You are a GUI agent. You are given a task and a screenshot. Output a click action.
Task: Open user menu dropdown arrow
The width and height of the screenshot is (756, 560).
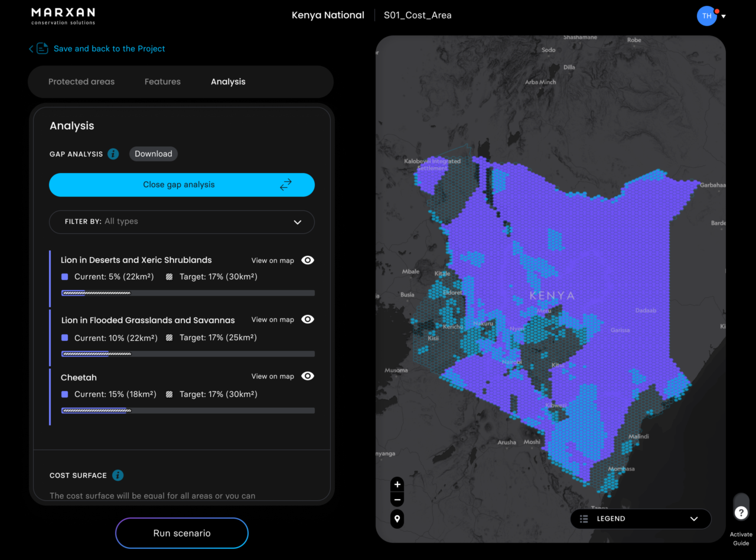click(x=724, y=17)
